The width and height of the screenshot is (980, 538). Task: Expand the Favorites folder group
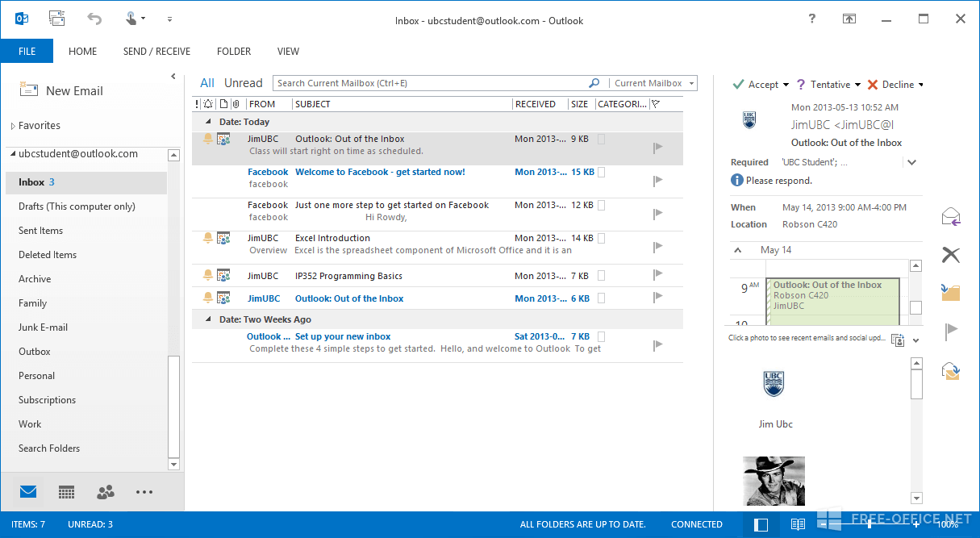pos(13,126)
